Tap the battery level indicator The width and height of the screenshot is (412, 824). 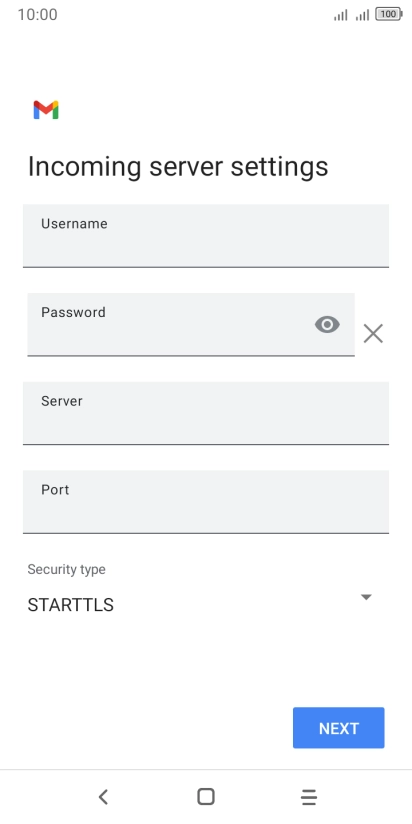pos(389,15)
